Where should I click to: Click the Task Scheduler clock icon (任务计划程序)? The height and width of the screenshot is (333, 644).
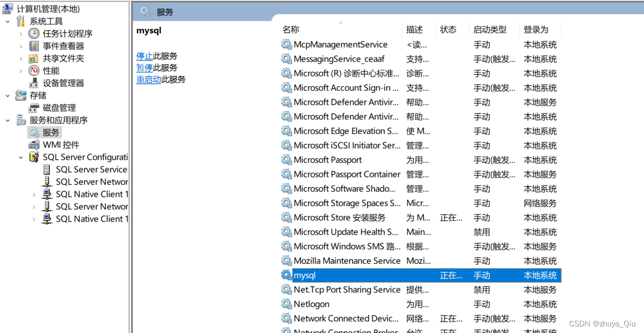click(34, 34)
